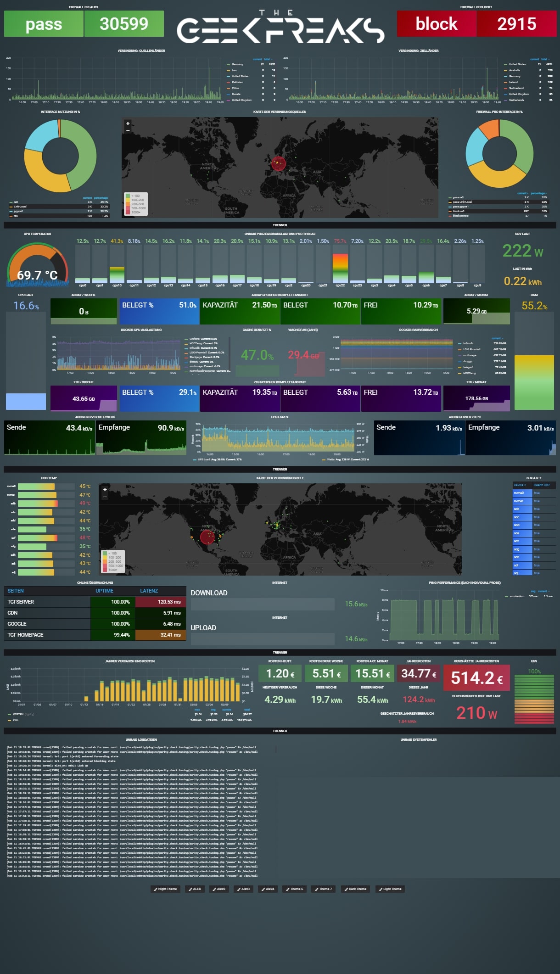Screen dimensions: 560x974
Task: Select the Firewall Pro Interface donut chart
Action: point(499,154)
